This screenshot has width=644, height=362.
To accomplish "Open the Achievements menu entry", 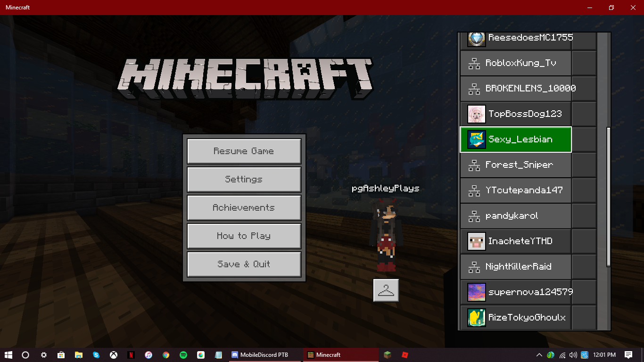I will tap(244, 208).
